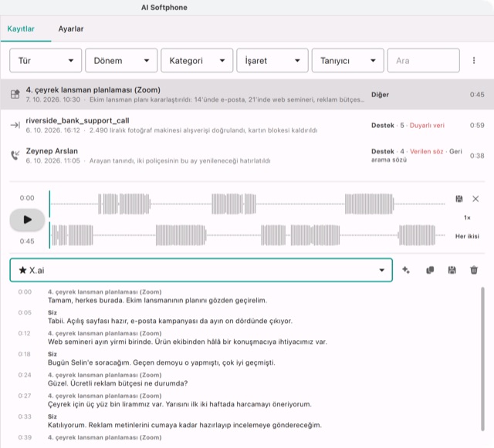Click the line "Bugün Selin'e soracağım"
Image resolution: width=494 pixels, height=448 pixels.
161,362
